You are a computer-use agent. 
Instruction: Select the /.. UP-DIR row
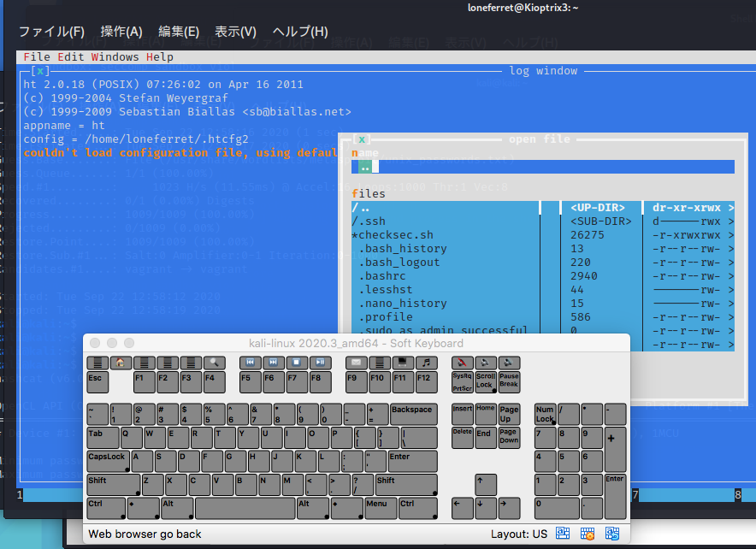tap(543, 208)
